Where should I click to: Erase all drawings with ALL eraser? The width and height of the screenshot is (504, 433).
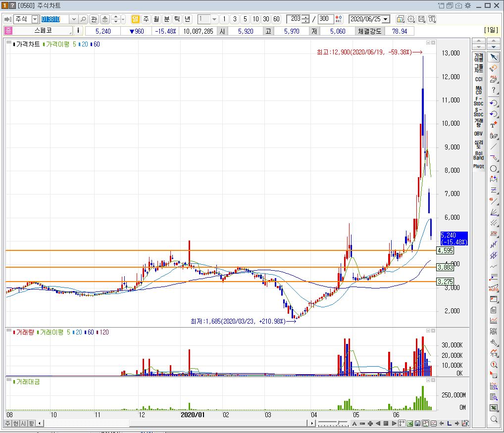pyautogui.click(x=494, y=79)
